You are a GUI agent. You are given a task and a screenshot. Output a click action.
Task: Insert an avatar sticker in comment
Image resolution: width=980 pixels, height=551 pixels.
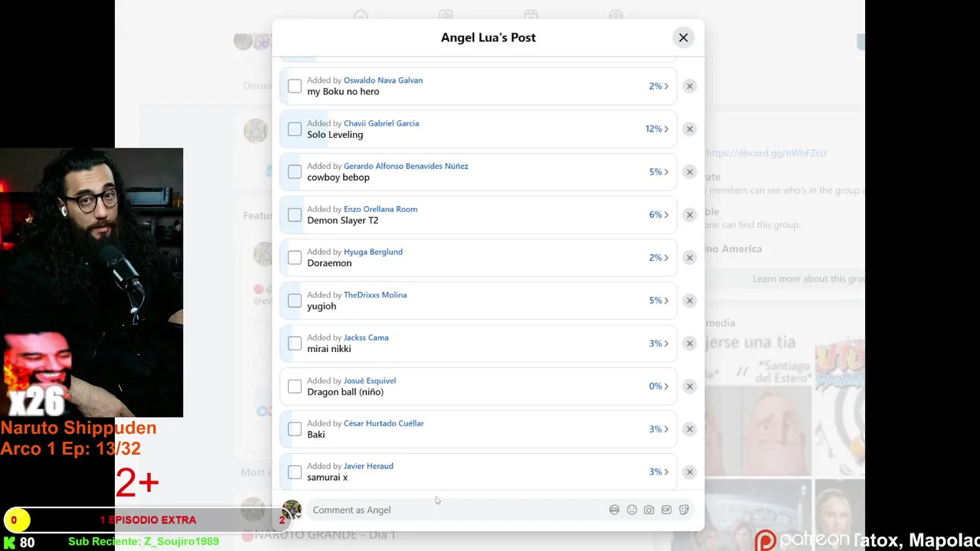(614, 510)
